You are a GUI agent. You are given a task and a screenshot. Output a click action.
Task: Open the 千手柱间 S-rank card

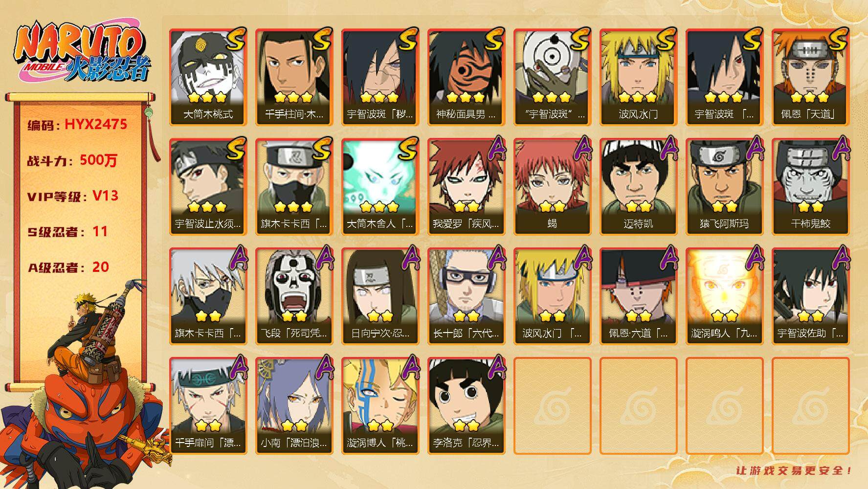click(294, 77)
